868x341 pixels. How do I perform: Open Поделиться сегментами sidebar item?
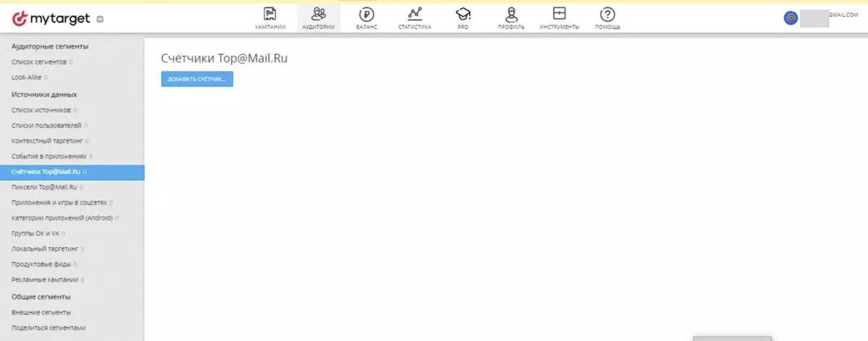click(x=48, y=327)
